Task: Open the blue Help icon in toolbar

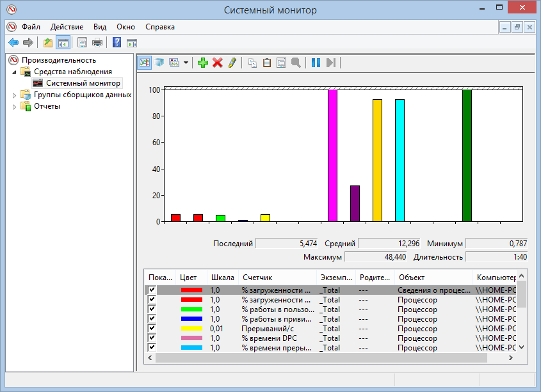Action: point(117,43)
